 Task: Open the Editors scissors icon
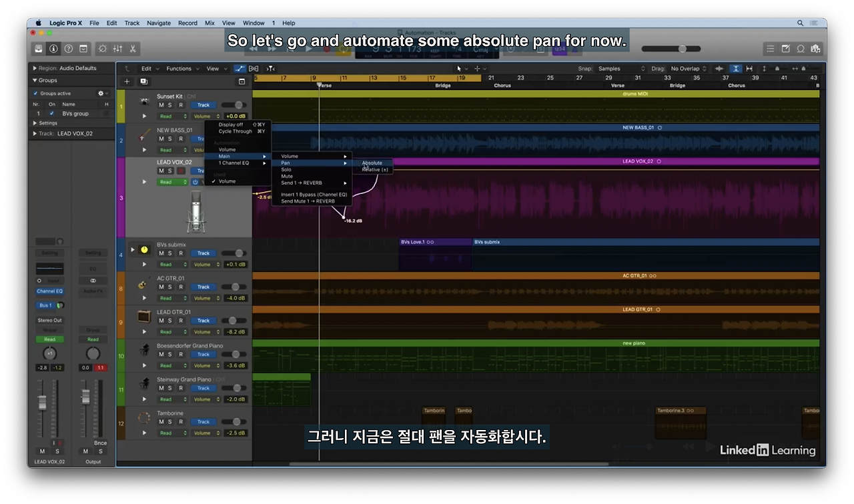coord(132,49)
